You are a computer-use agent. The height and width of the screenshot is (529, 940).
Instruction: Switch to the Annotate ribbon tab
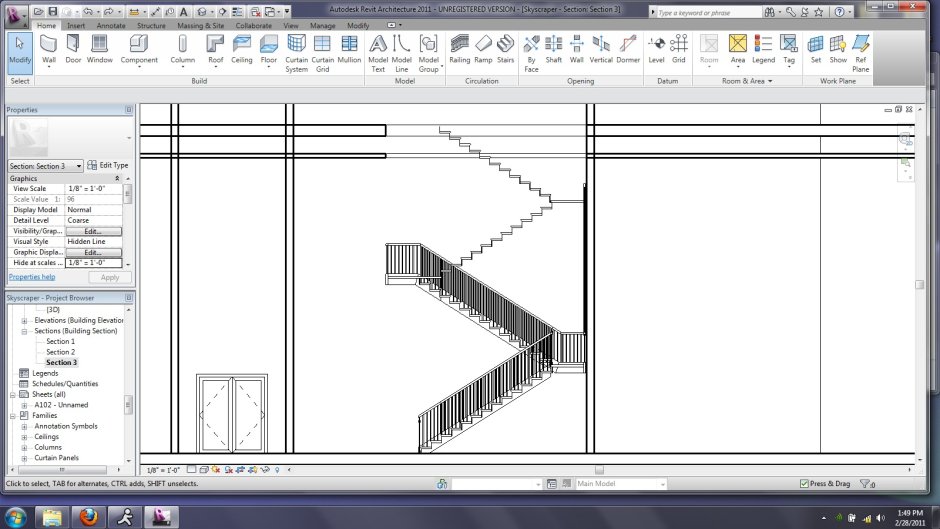[x=111, y=26]
